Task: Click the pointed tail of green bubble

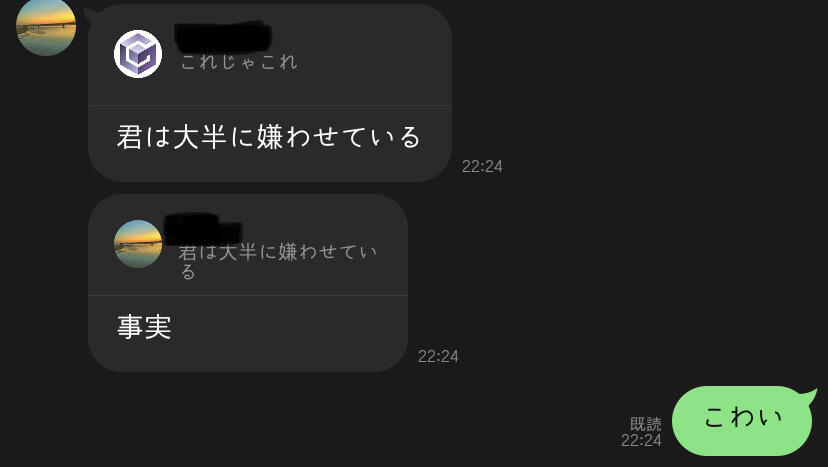Action: coord(809,396)
